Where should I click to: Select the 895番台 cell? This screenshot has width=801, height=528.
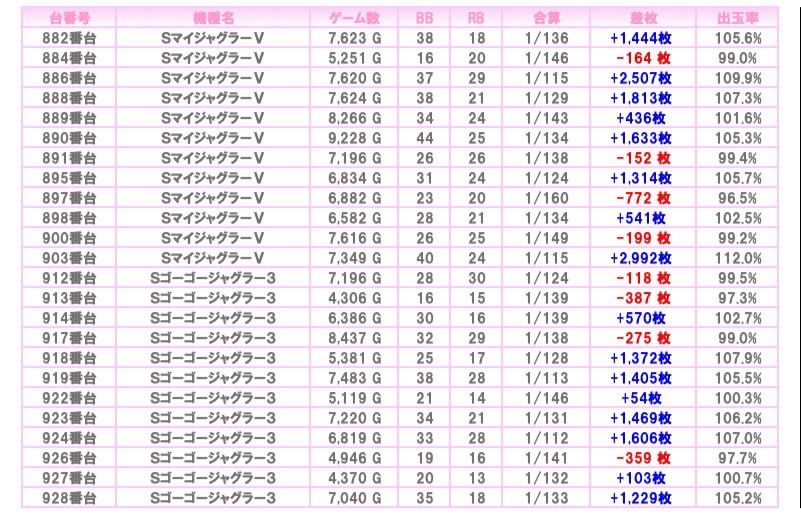tap(69, 178)
